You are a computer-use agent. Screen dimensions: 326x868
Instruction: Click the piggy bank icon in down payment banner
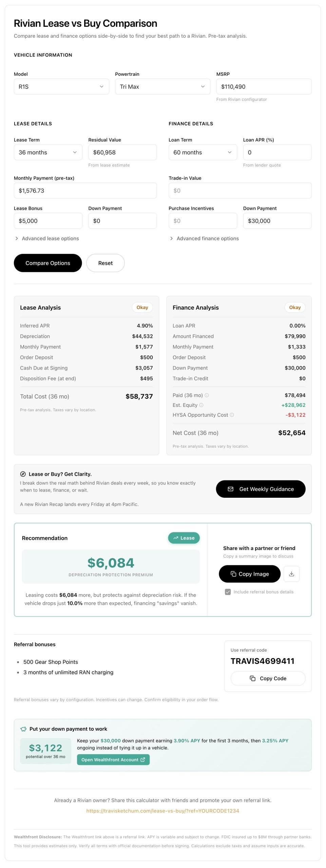[x=23, y=729]
